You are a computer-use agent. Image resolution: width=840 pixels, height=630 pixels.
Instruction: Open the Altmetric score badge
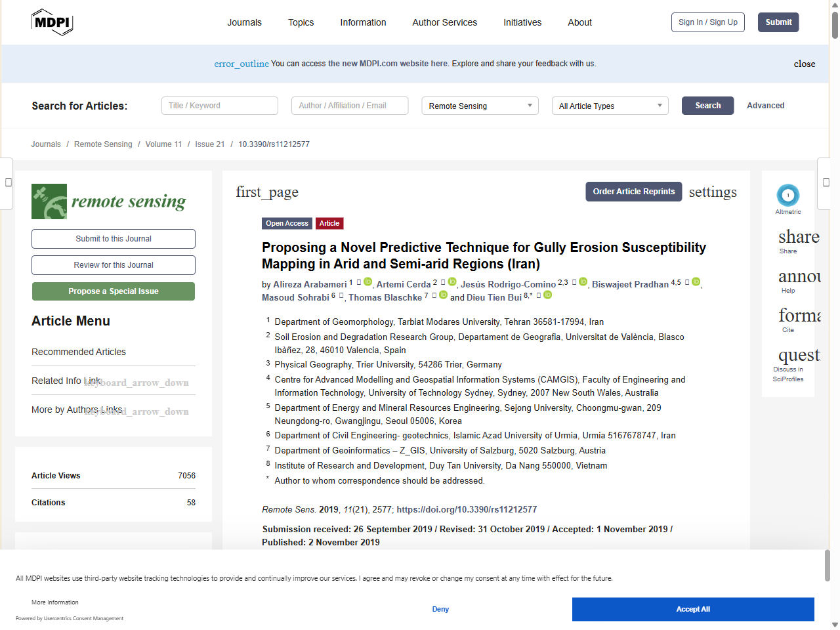pos(787,195)
